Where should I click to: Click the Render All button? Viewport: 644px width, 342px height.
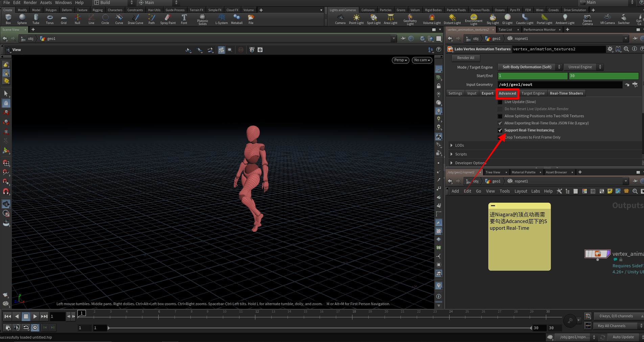465,58
